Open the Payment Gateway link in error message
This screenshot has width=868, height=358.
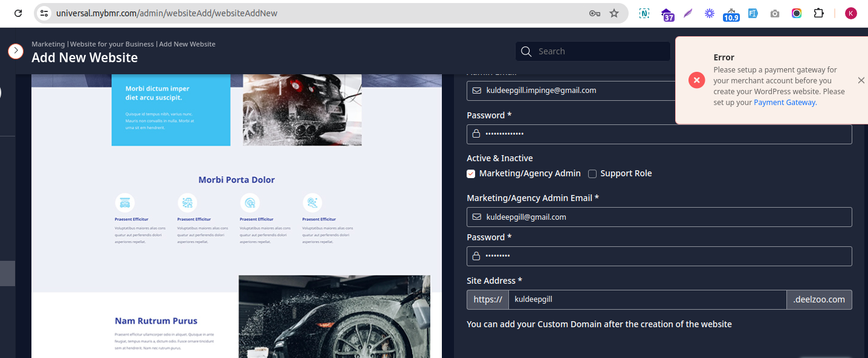click(x=785, y=103)
